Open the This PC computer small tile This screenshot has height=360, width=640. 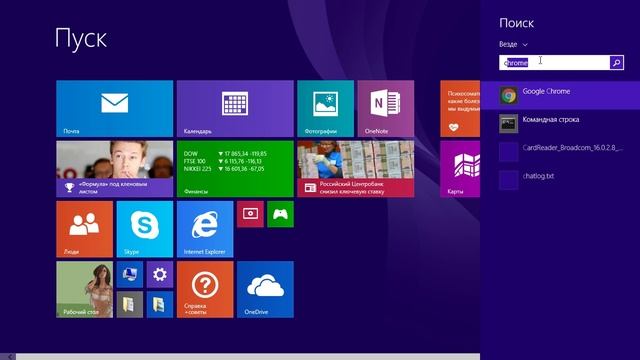click(x=130, y=275)
